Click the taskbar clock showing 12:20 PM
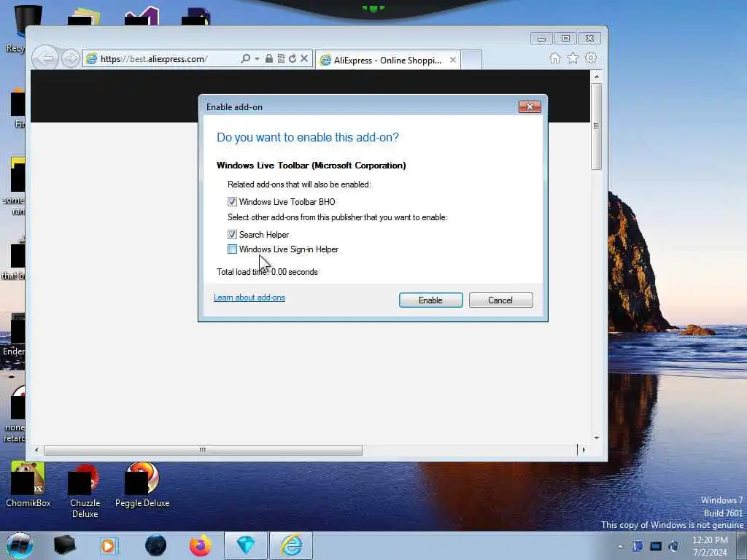 pyautogui.click(x=710, y=546)
